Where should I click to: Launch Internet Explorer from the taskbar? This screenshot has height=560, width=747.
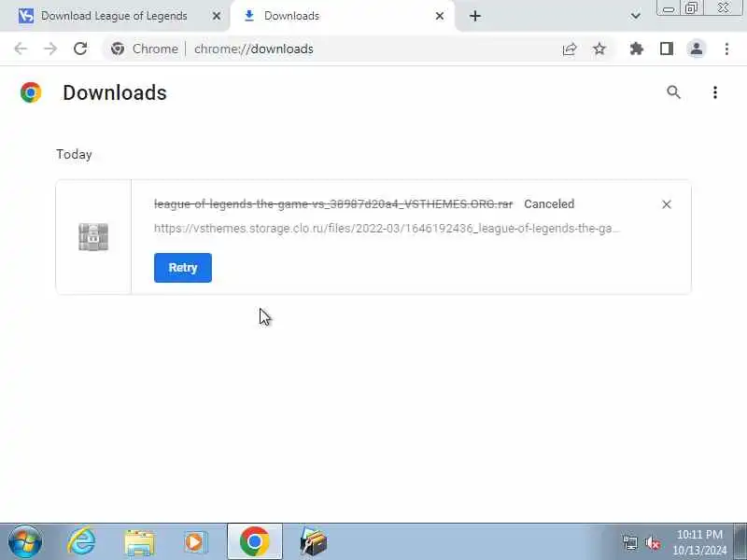(x=81, y=542)
